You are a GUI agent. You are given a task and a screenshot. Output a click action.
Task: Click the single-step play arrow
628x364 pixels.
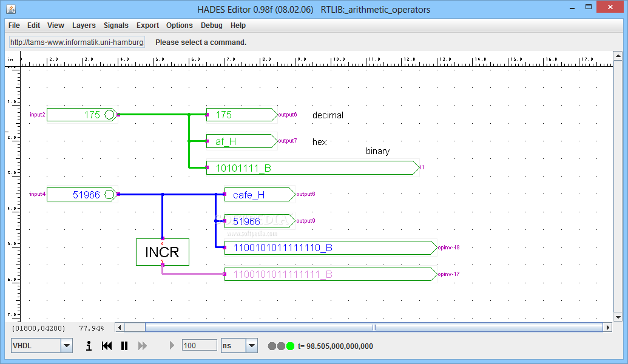[x=172, y=346]
